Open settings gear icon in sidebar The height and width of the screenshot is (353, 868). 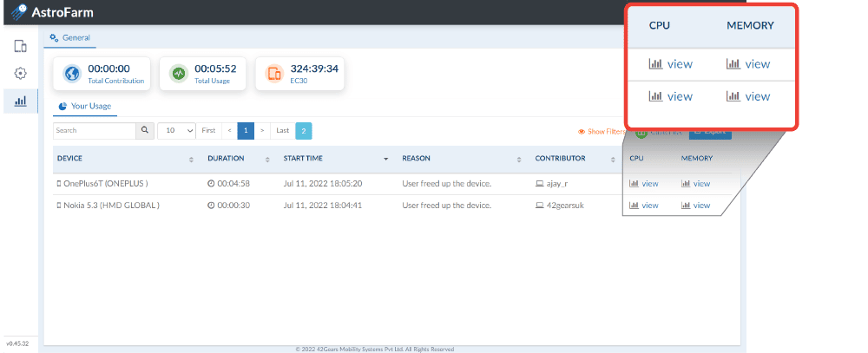20,74
